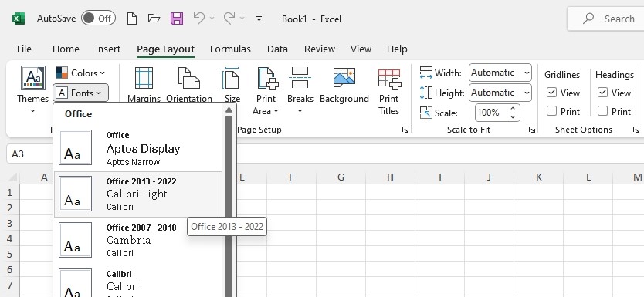Uncheck the Headings View checkbox

602,93
